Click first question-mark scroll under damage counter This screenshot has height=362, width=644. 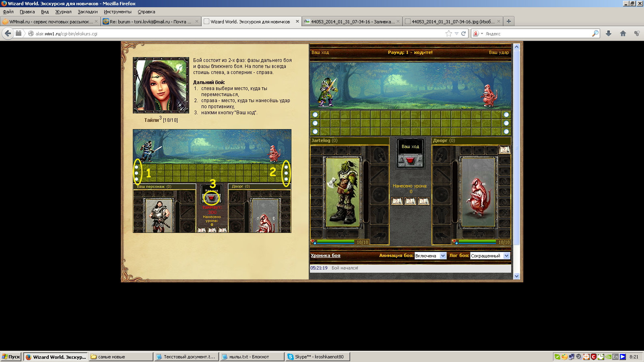(397, 201)
